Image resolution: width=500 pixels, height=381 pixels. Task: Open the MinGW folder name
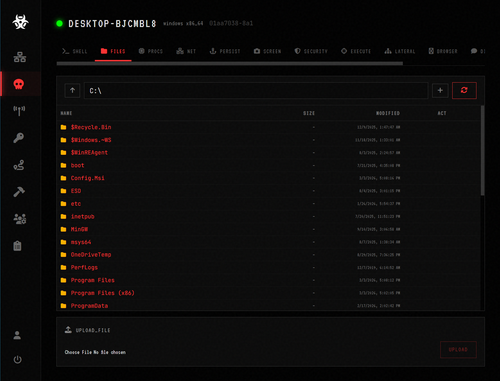coord(79,229)
